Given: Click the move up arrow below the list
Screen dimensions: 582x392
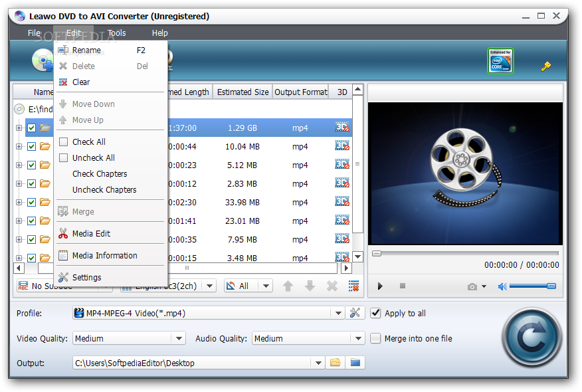Looking at the screenshot, I should click(x=288, y=286).
